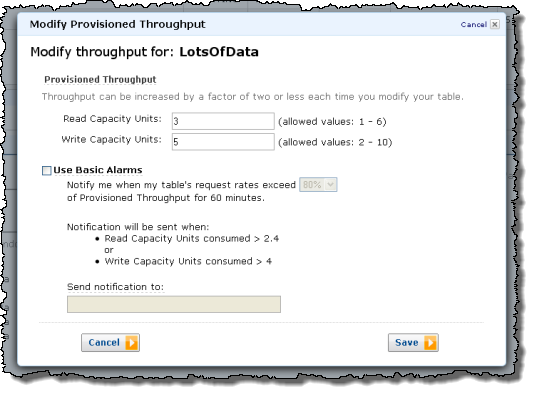
Task: Click the threshold dropdown arrow
Action: click(330, 185)
